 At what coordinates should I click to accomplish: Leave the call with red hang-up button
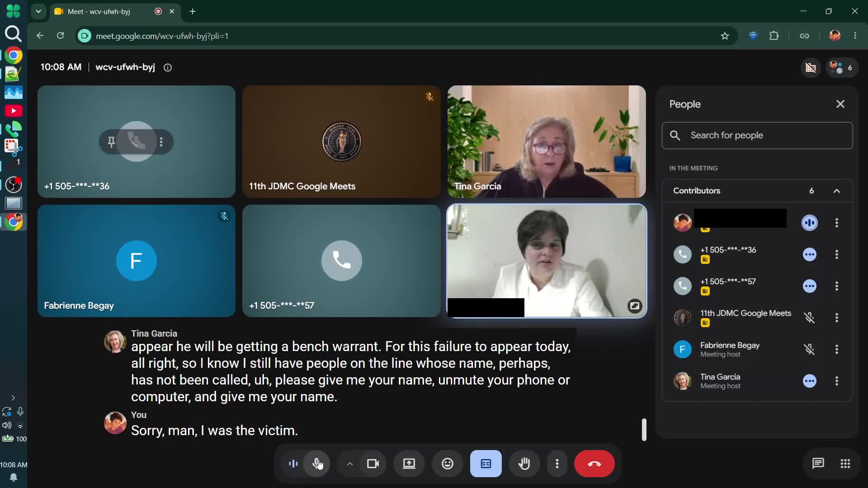coord(594,464)
